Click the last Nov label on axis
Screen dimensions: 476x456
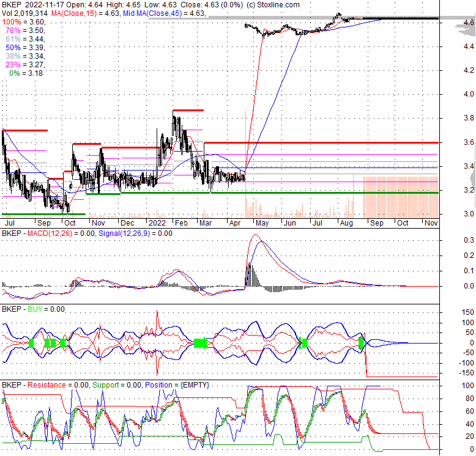(431, 223)
